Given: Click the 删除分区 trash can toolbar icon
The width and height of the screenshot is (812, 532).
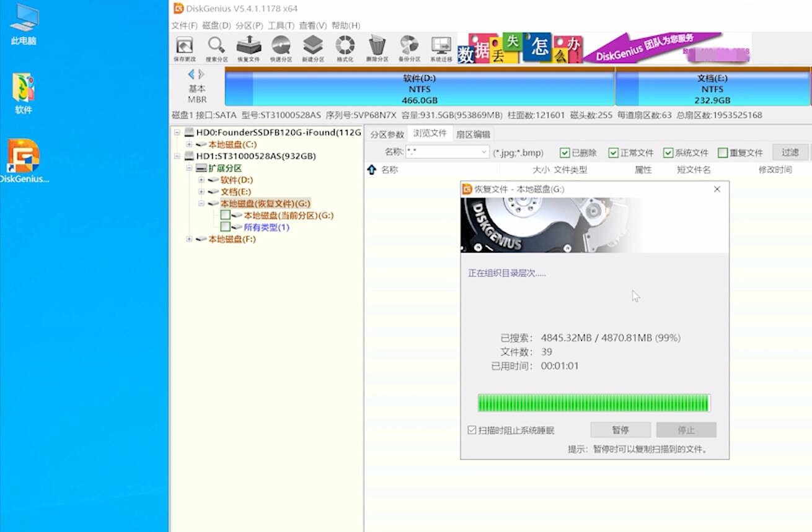Looking at the screenshot, I should coord(377,48).
